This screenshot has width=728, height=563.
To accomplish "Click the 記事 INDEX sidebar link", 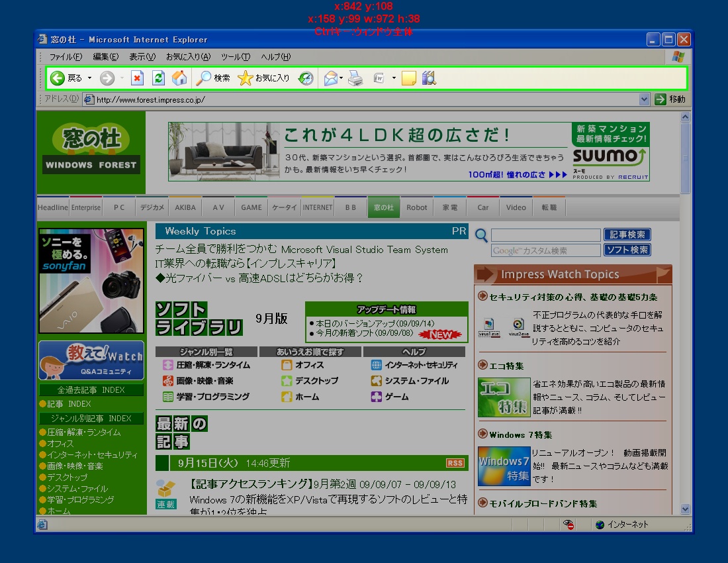I will (69, 403).
